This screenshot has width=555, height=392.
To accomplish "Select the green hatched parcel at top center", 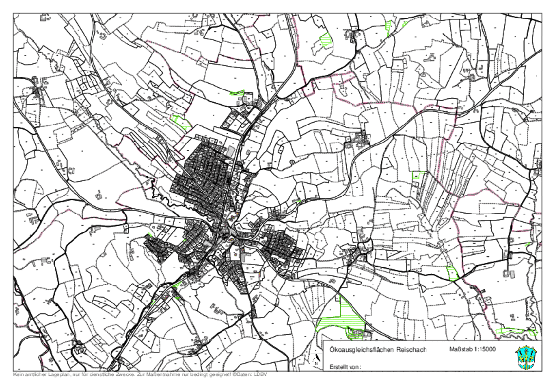I will click(325, 38).
